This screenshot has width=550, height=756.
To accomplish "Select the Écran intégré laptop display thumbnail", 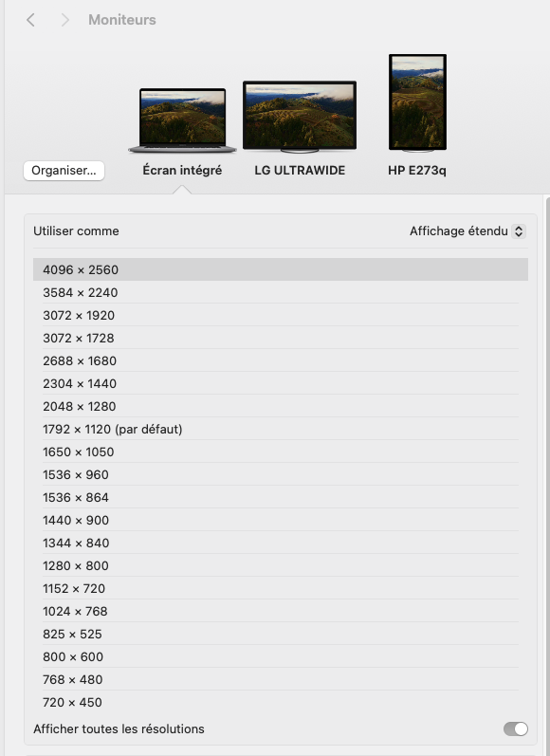I will point(182,120).
